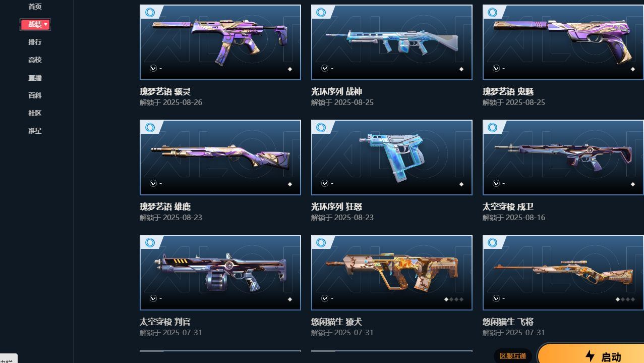Screen dimensions: 644x363
Task: Click Valorant emblem icon on 瑰梦艺语 鬼魅 card
Action: (496, 68)
